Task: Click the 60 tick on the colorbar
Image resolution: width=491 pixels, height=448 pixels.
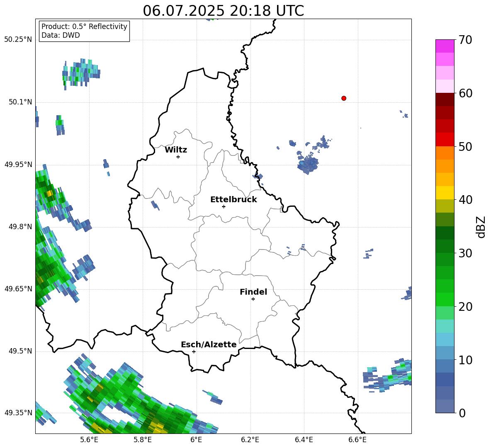Action: [465, 93]
